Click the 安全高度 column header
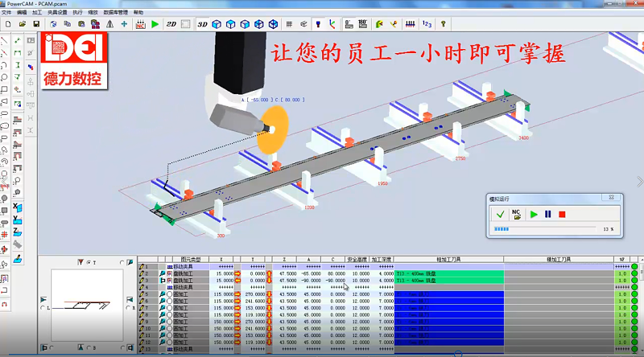This screenshot has width=644, height=357. point(357,260)
